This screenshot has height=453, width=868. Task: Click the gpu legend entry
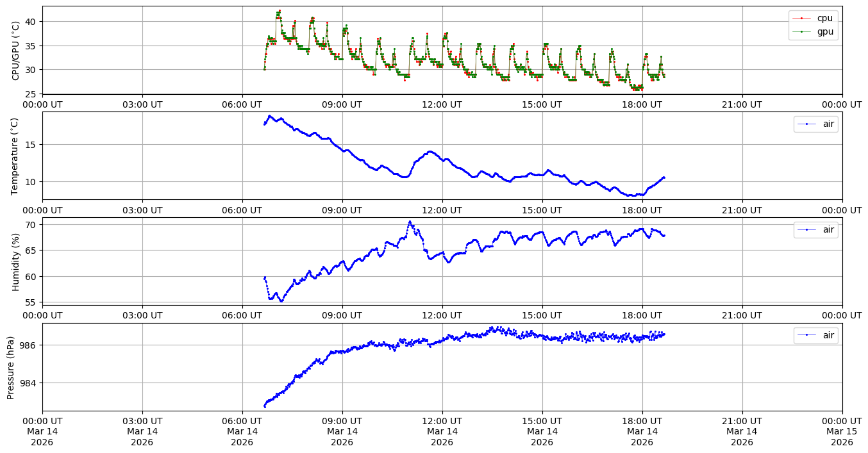tap(825, 31)
